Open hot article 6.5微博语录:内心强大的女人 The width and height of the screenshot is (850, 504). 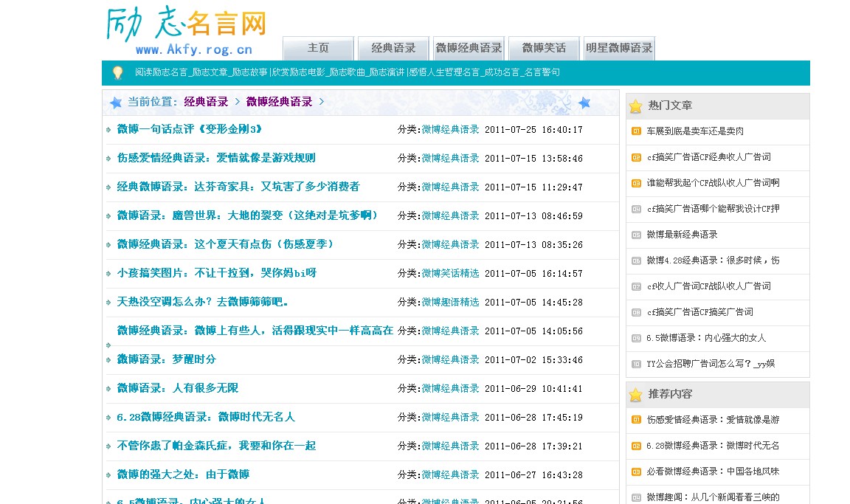coord(706,338)
